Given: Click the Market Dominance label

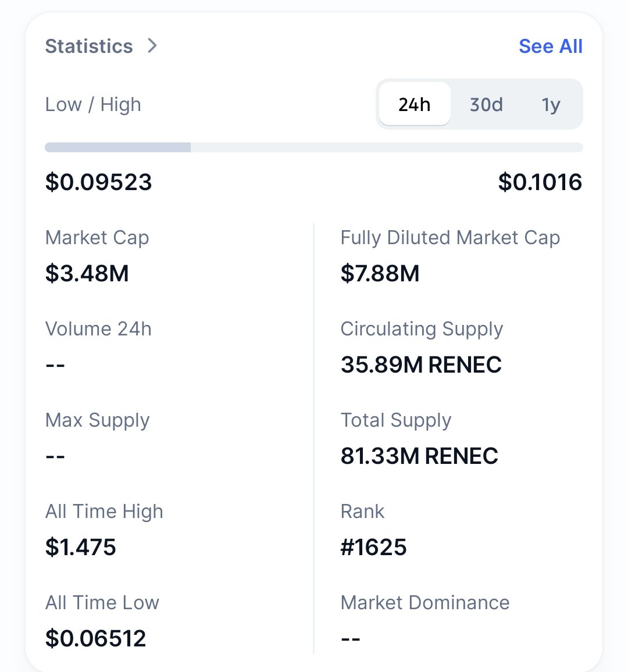Looking at the screenshot, I should [425, 603].
